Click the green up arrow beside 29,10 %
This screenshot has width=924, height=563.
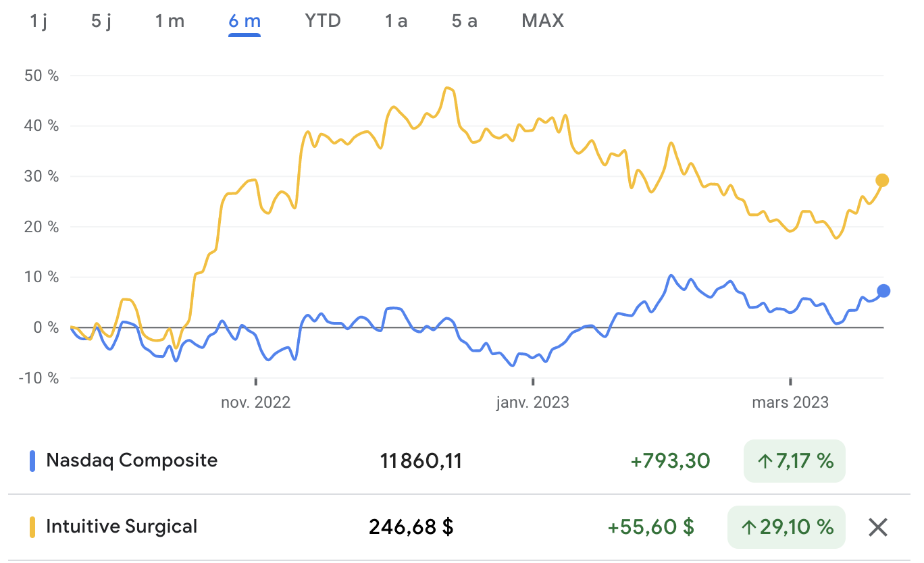pyautogui.click(x=748, y=527)
